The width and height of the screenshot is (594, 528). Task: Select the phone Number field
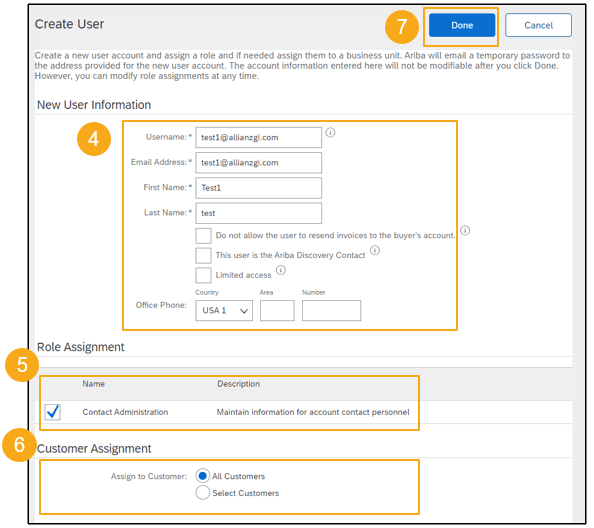pos(331,311)
